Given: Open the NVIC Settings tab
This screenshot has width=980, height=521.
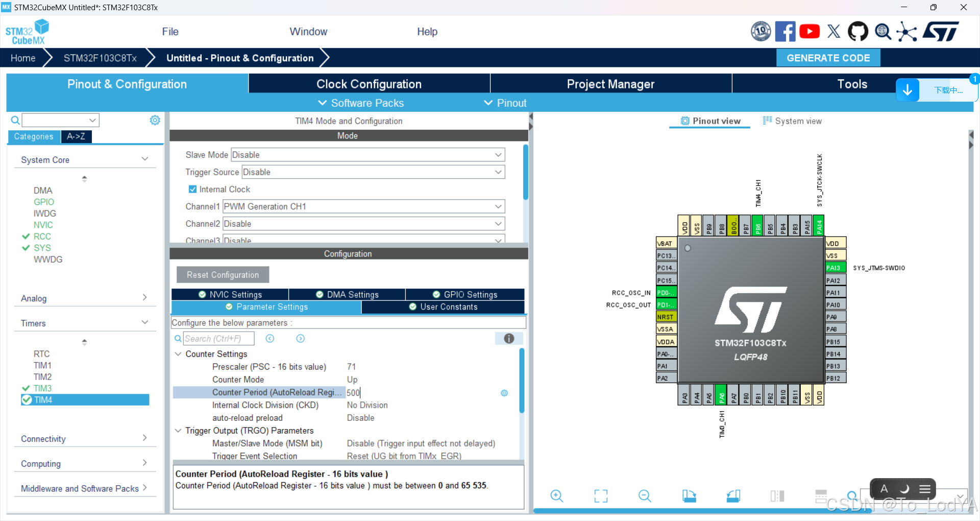Looking at the screenshot, I should point(230,295).
